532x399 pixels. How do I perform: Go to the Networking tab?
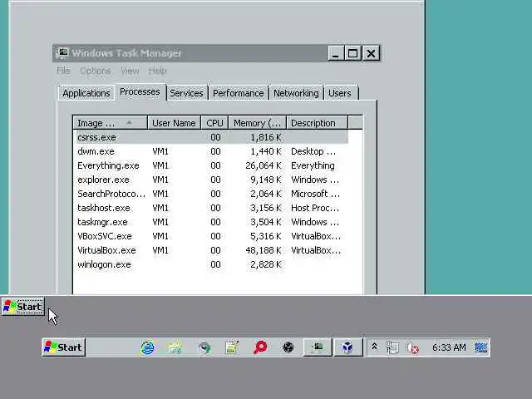(x=296, y=93)
